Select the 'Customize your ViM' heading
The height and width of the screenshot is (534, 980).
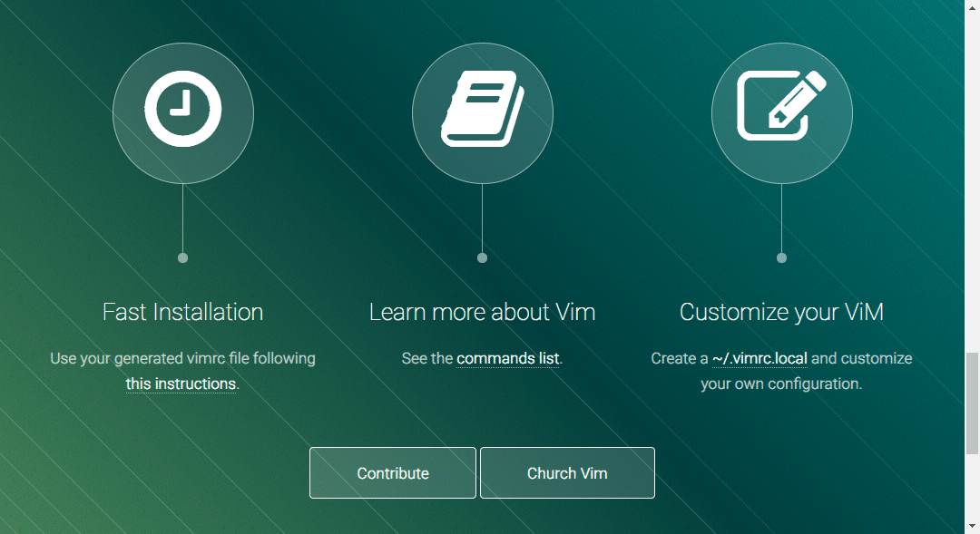point(781,313)
